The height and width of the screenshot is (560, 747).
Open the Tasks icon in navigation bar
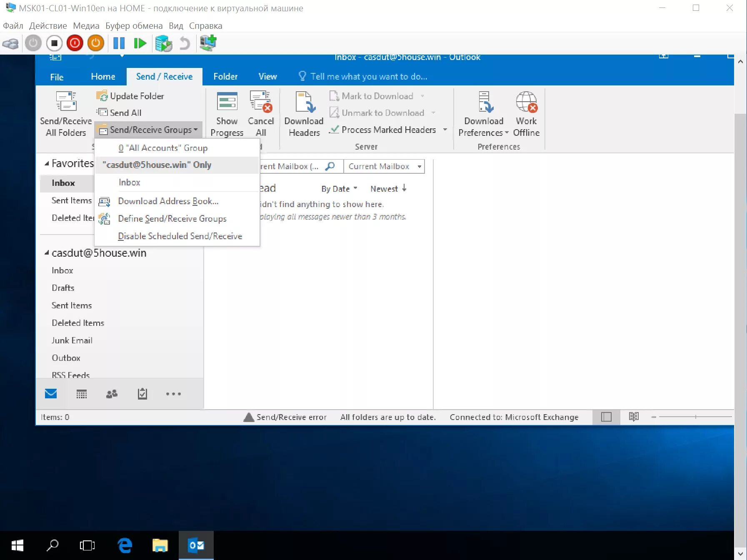[x=142, y=394]
